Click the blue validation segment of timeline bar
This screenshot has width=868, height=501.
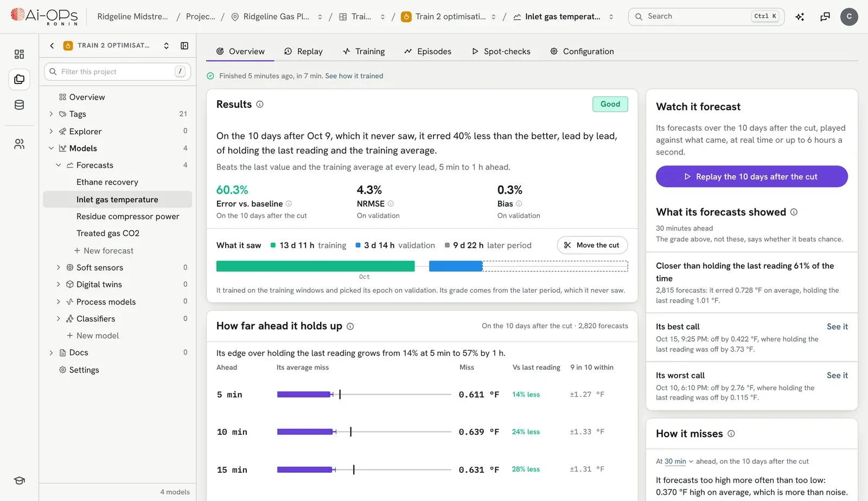456,266
